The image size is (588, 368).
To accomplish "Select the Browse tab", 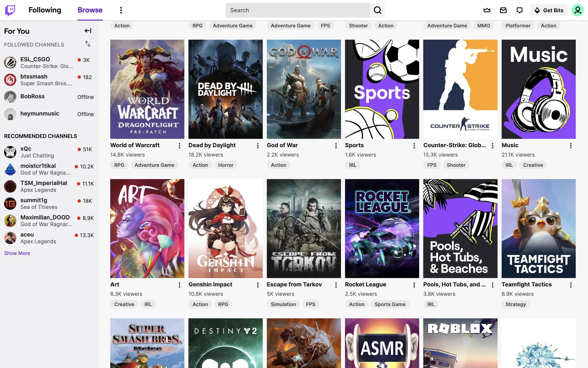I will pos(90,10).
